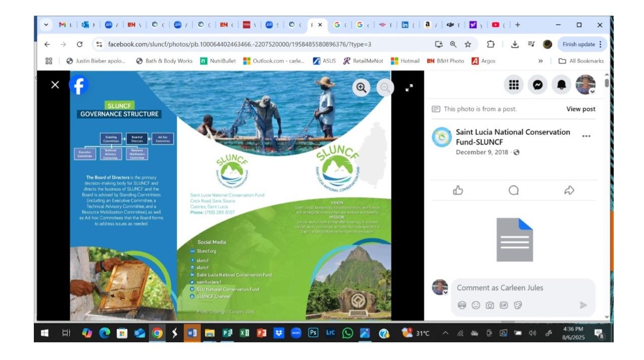Attach a photo to the comment
The width and height of the screenshot is (644, 360).
point(489,305)
